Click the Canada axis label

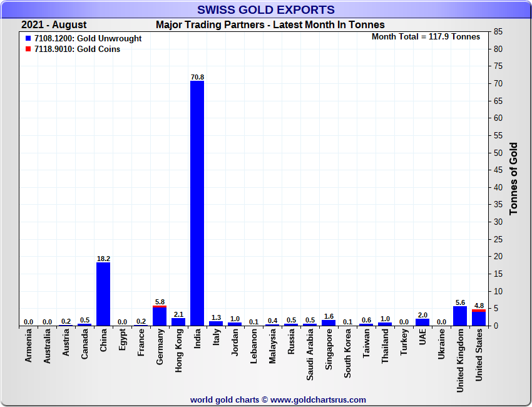click(x=85, y=344)
